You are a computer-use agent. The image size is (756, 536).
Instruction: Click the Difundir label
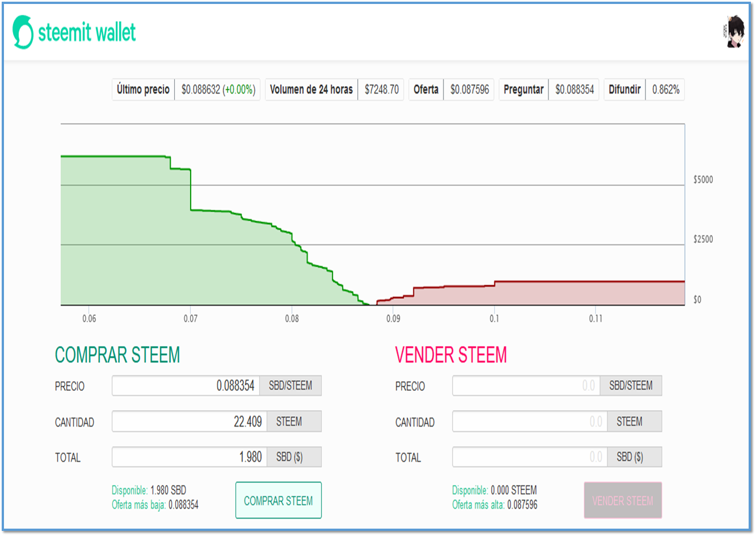[625, 90]
